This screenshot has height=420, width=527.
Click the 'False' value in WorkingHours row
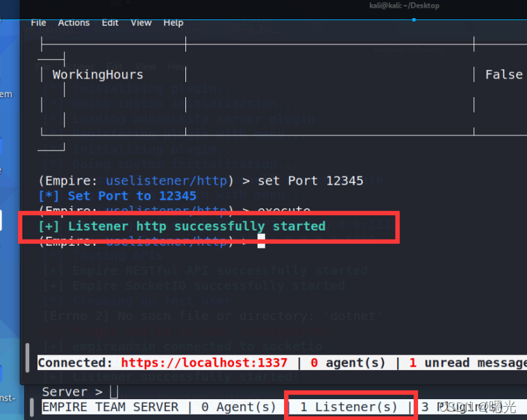click(503, 74)
